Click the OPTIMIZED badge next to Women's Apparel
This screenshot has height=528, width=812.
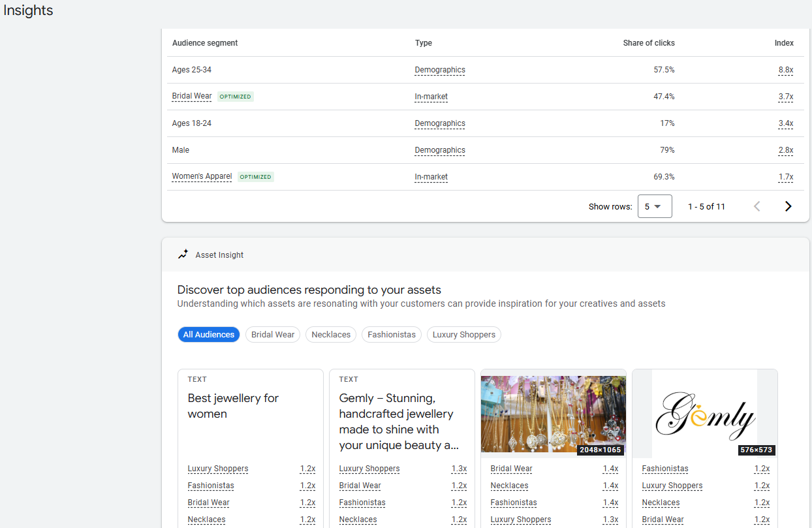(x=255, y=177)
